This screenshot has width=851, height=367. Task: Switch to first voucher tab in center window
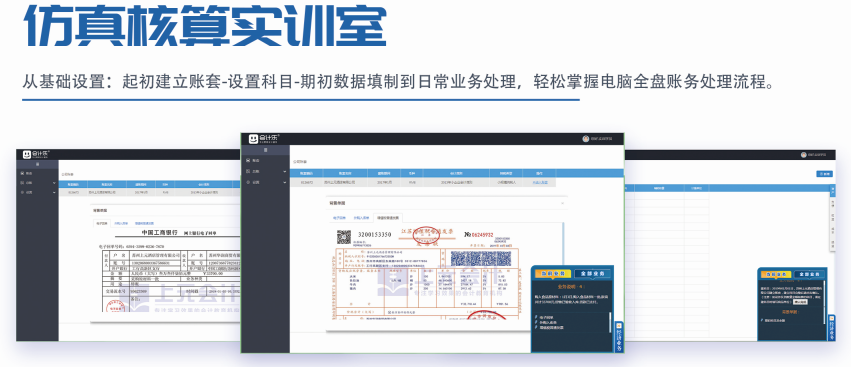[x=338, y=218]
